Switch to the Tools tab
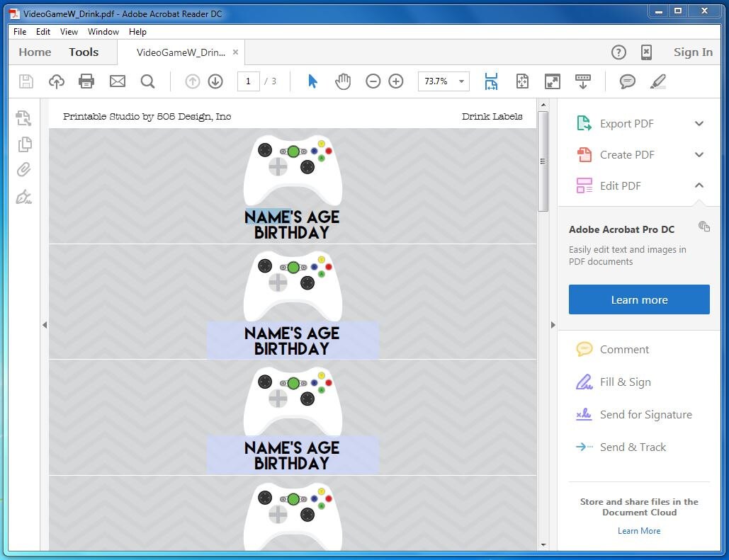 pos(84,52)
